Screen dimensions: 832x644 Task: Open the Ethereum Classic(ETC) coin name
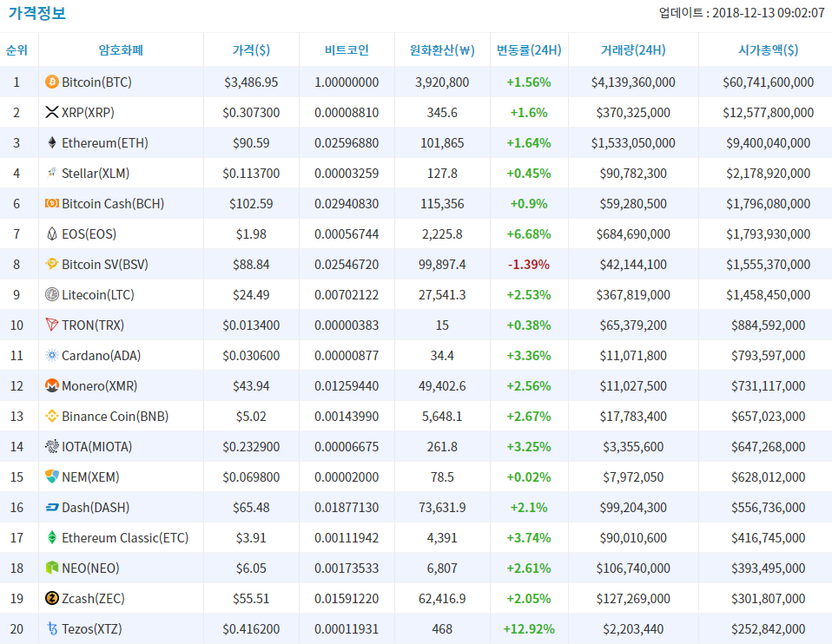coord(125,537)
